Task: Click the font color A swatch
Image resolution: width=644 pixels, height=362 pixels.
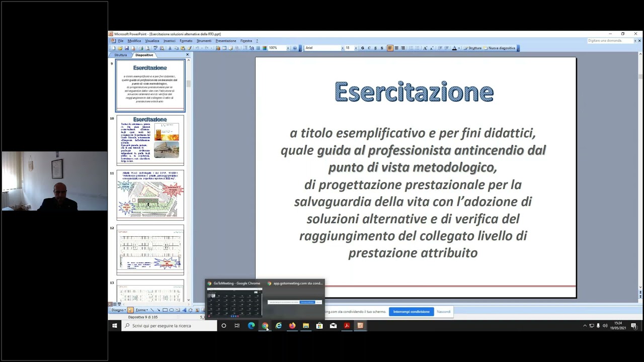Action: pyautogui.click(x=454, y=48)
